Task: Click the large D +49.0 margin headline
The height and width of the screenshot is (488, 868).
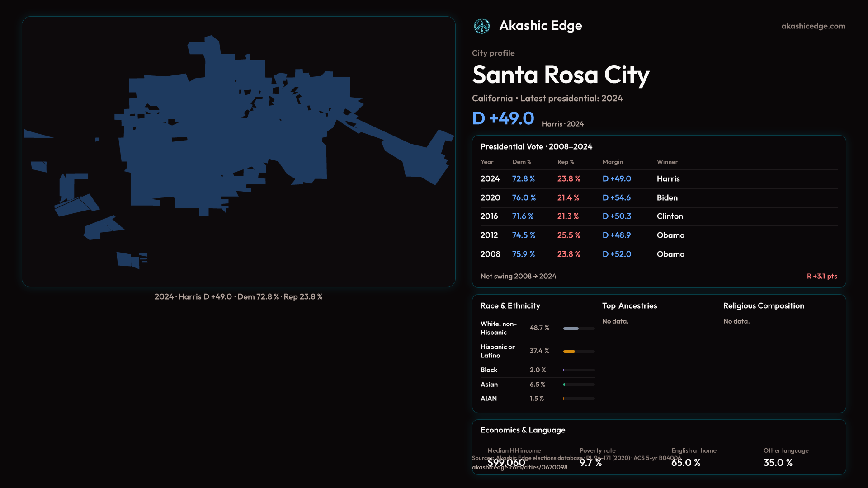Action: [x=503, y=118]
